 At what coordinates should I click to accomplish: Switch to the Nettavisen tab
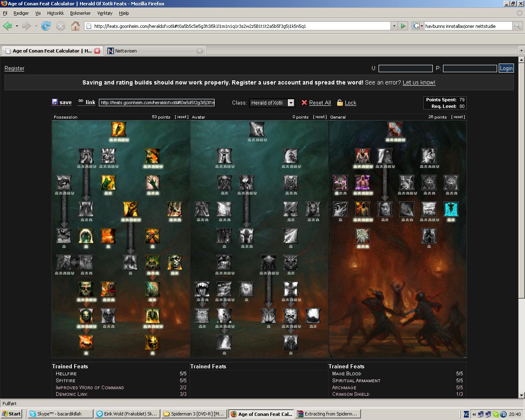coord(154,51)
